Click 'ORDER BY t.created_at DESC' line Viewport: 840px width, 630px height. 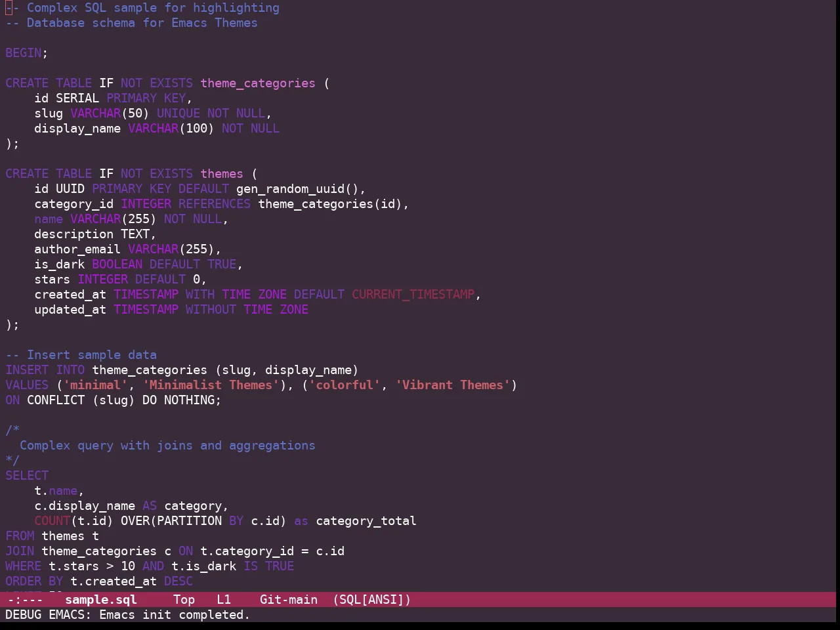(x=99, y=581)
